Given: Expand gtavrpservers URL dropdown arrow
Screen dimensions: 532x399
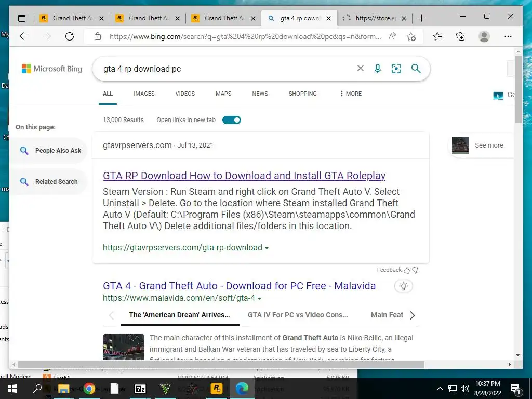Looking at the screenshot, I should (x=267, y=248).
